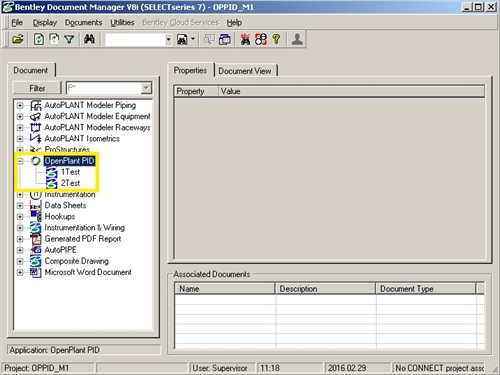
Task: Select the 2Test document
Action: pyautogui.click(x=70, y=183)
